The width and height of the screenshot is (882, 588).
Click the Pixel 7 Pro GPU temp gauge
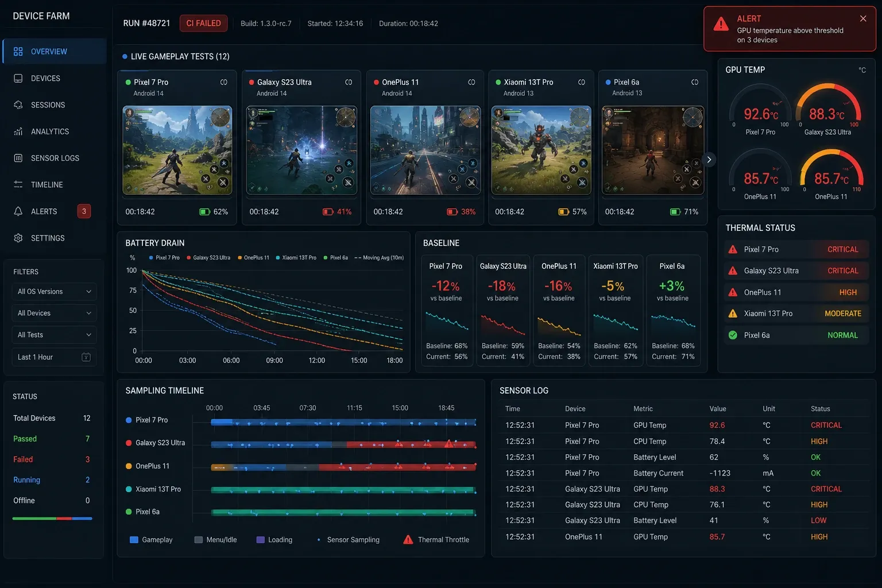pyautogui.click(x=760, y=109)
